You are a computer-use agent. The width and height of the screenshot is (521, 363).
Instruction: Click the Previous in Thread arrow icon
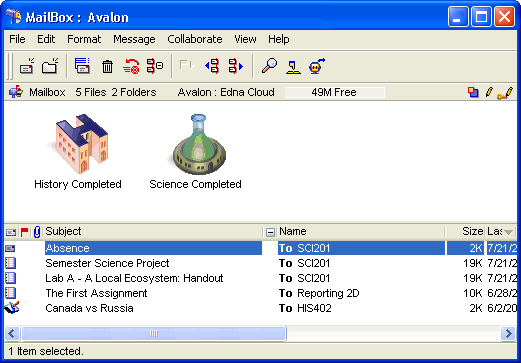coord(212,66)
